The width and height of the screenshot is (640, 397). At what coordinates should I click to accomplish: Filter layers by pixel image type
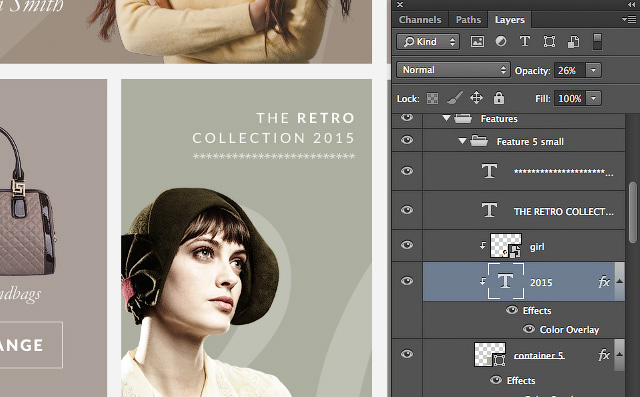tap(477, 42)
